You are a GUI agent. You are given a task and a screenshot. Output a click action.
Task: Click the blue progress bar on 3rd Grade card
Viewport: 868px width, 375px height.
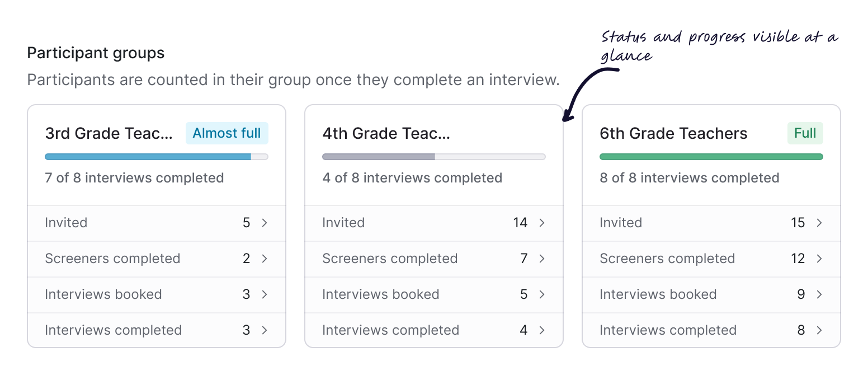tap(148, 157)
